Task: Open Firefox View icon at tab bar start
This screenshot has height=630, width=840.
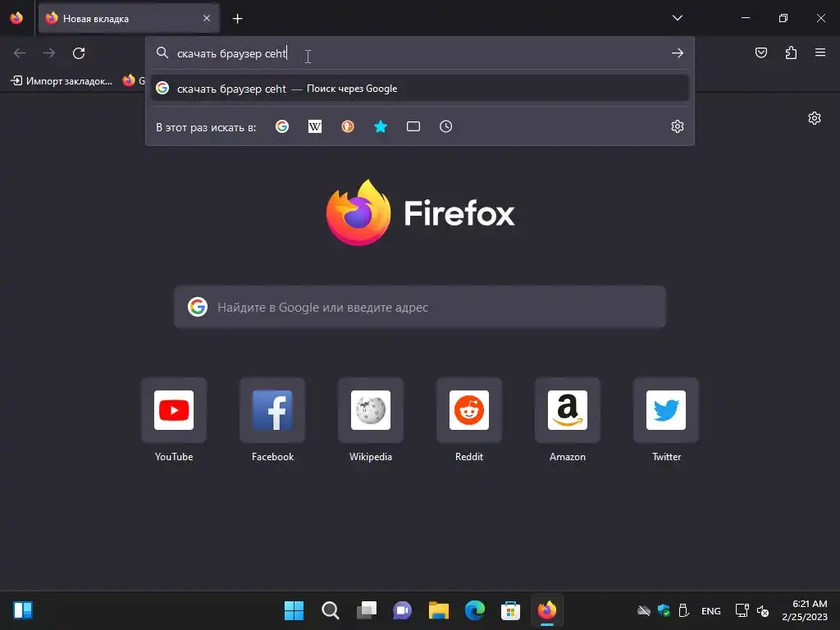Action: pyautogui.click(x=16, y=18)
